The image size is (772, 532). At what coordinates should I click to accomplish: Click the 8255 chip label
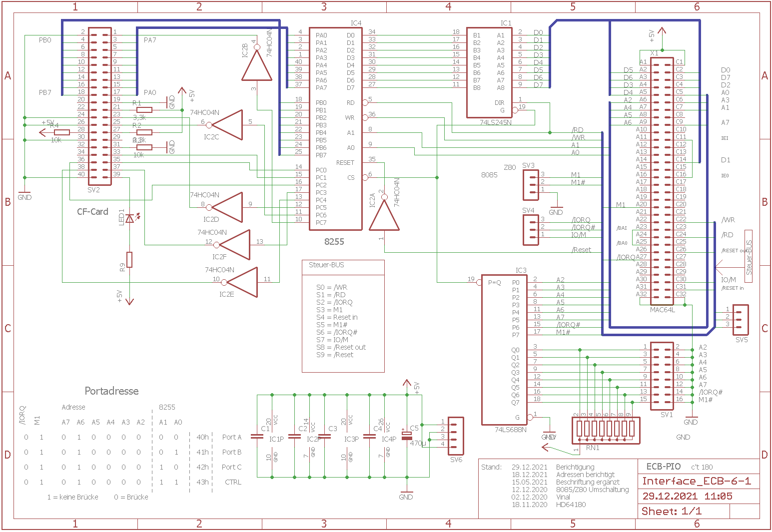coord(334,242)
